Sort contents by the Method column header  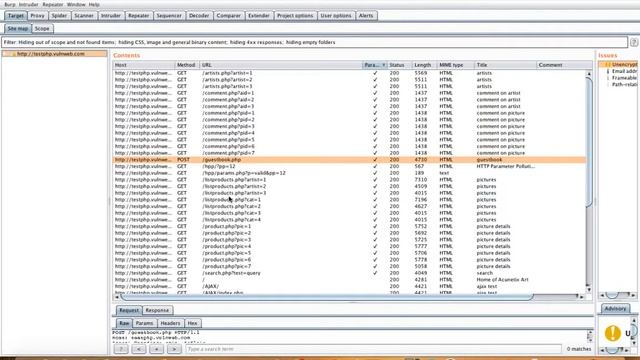[x=187, y=65]
